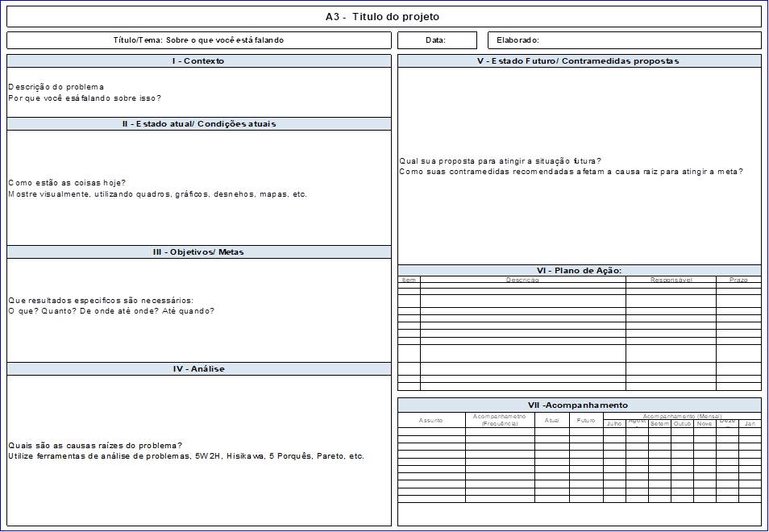Select the 'Quais são as causas raízes' text

95,446
